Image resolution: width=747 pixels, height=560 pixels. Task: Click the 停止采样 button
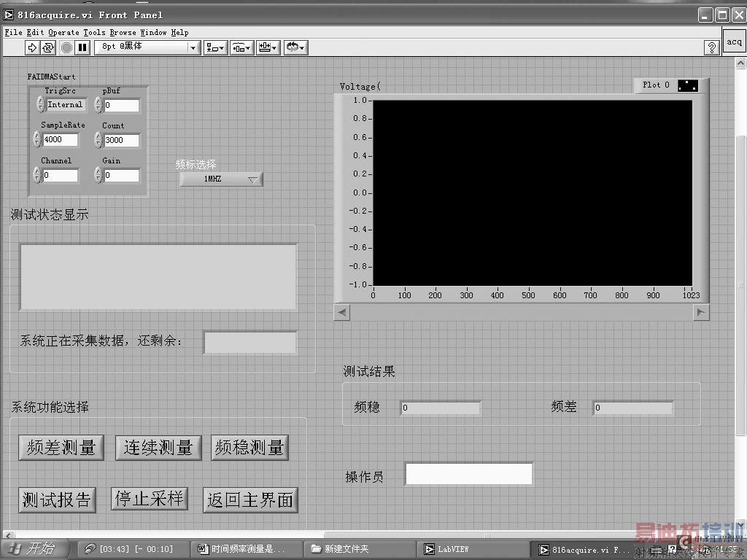click(x=150, y=499)
